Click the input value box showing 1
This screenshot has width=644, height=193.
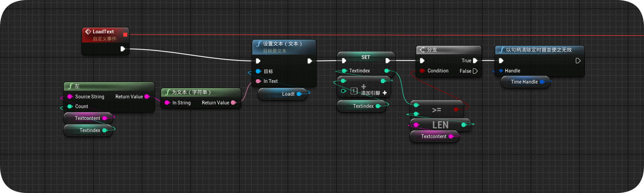(354, 91)
